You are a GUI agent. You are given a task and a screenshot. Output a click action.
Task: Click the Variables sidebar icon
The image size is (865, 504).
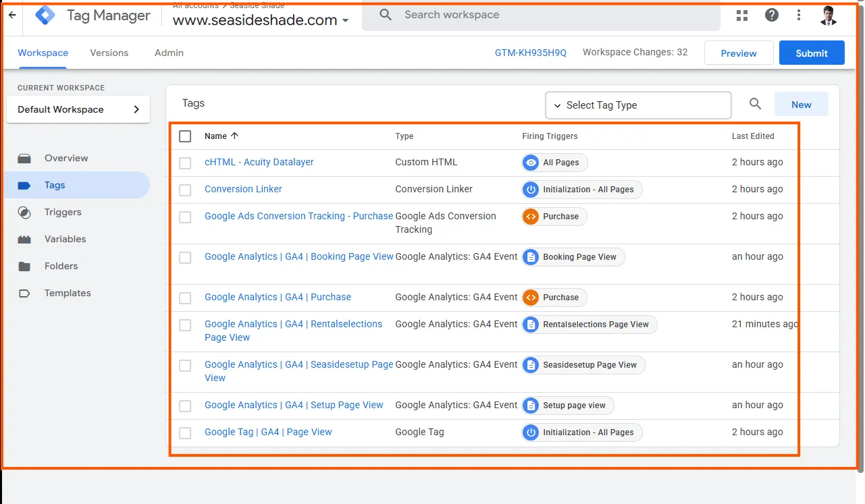pyautogui.click(x=24, y=240)
